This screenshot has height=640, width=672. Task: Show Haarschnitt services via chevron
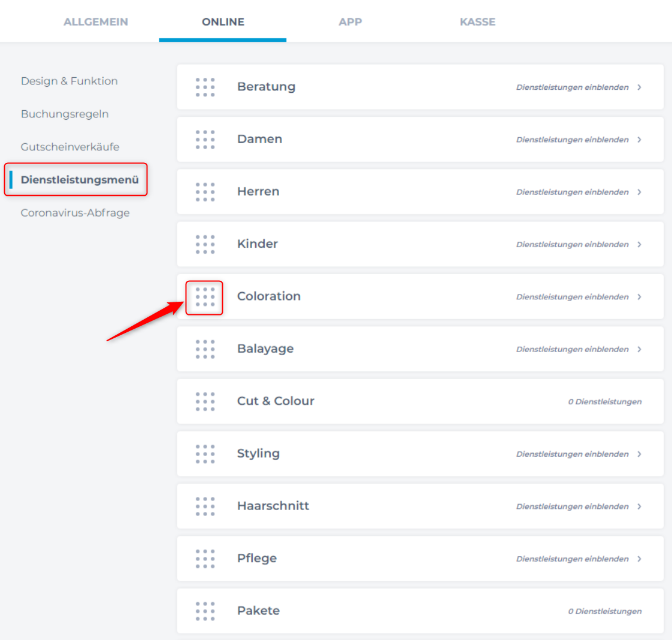639,506
